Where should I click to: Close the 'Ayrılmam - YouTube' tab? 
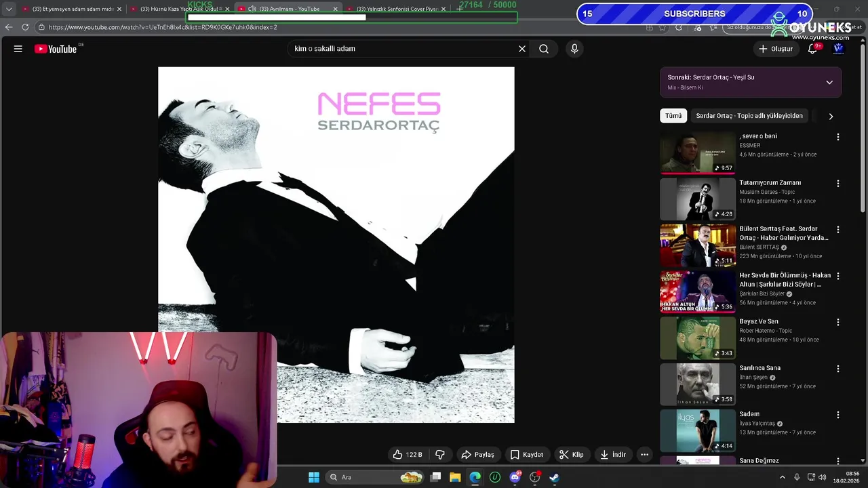point(335,9)
